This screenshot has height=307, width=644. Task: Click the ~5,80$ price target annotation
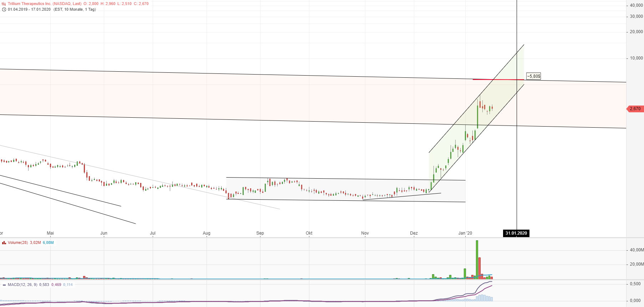[x=533, y=76]
